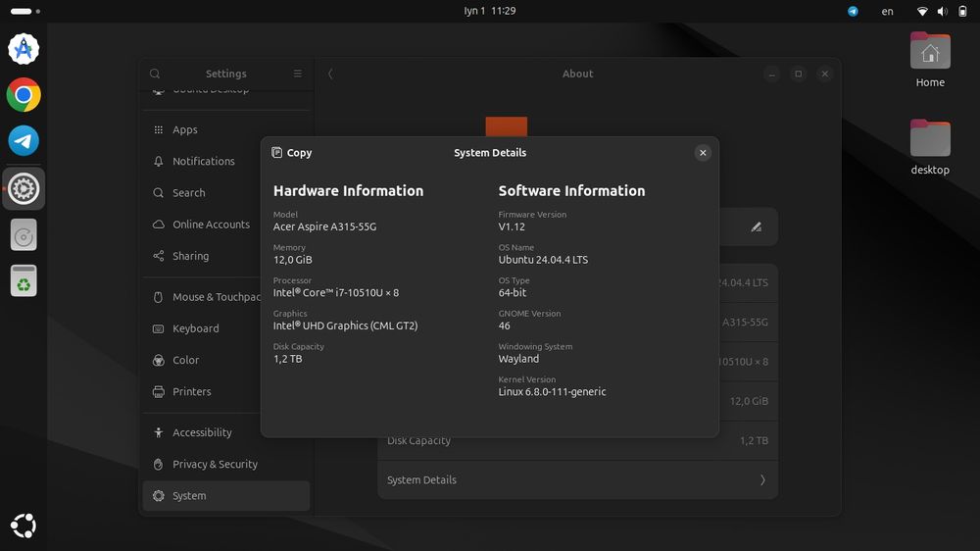
Task: Click the Hardware Information heading
Action: (348, 191)
